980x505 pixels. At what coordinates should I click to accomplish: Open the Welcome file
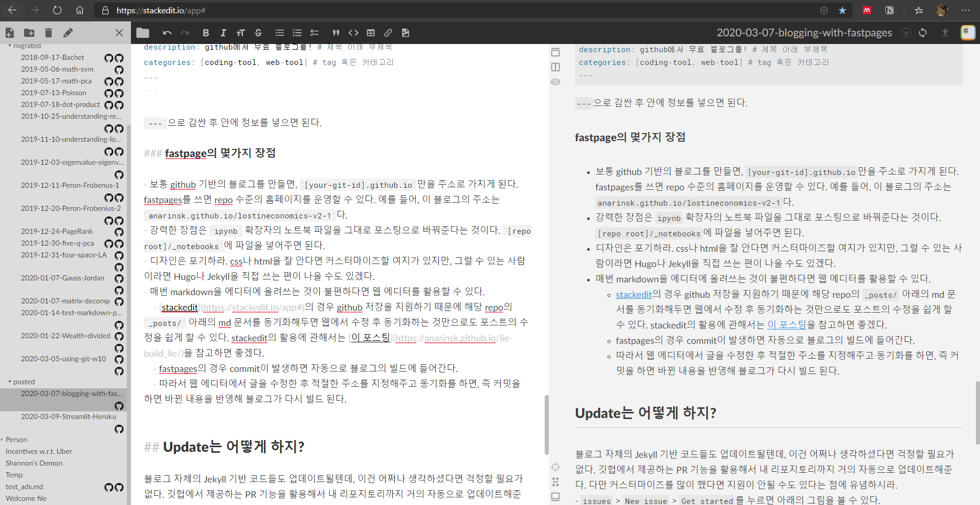tap(26, 498)
